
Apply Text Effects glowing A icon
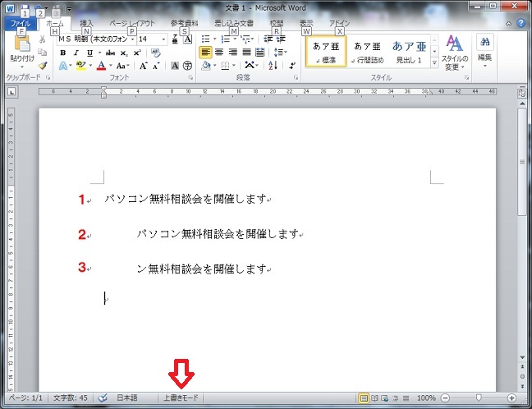click(x=63, y=66)
